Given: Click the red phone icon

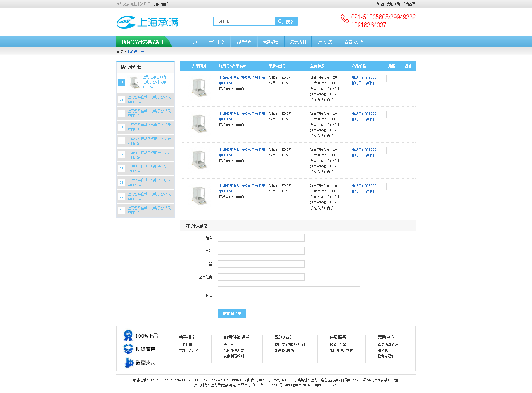Looking at the screenshot, I should click(x=345, y=19).
